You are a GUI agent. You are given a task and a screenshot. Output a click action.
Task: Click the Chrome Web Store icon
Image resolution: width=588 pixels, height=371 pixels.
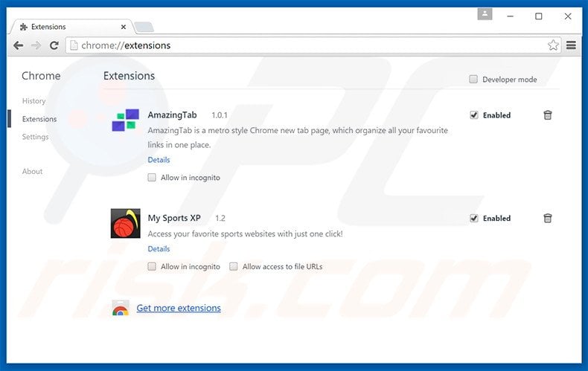121,308
